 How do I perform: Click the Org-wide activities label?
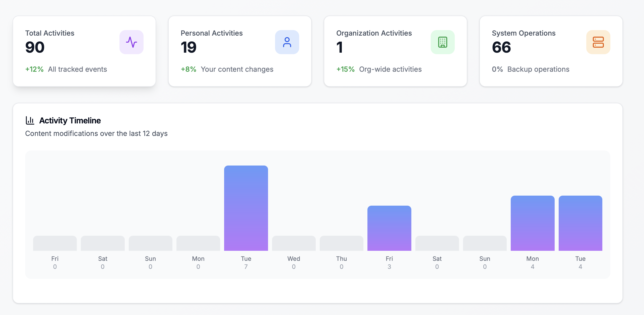click(390, 69)
